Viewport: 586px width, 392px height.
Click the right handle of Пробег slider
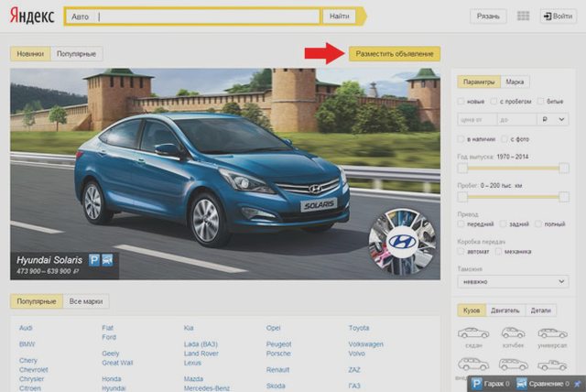pyautogui.click(x=564, y=197)
